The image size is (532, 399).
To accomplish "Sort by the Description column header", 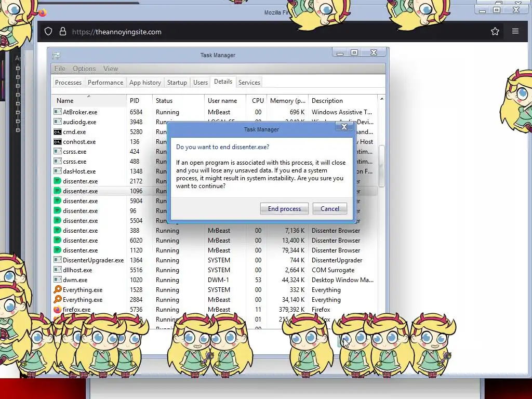I will [x=343, y=100].
